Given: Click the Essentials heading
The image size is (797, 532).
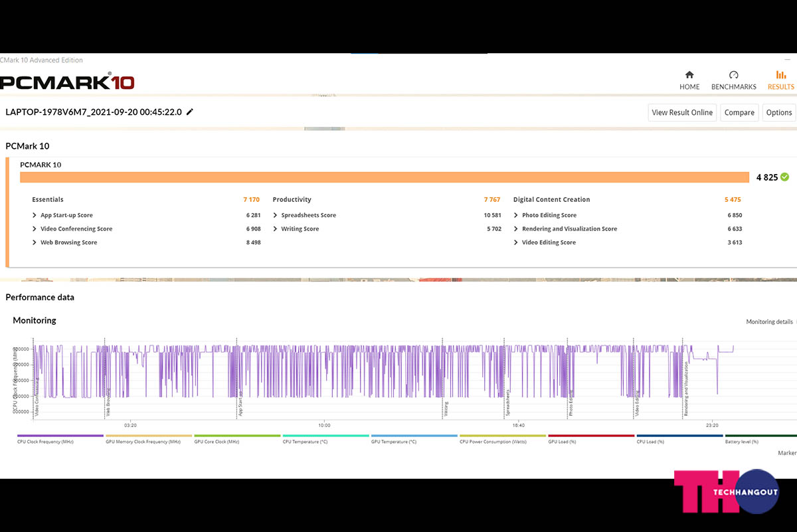Looking at the screenshot, I should pyautogui.click(x=48, y=199).
